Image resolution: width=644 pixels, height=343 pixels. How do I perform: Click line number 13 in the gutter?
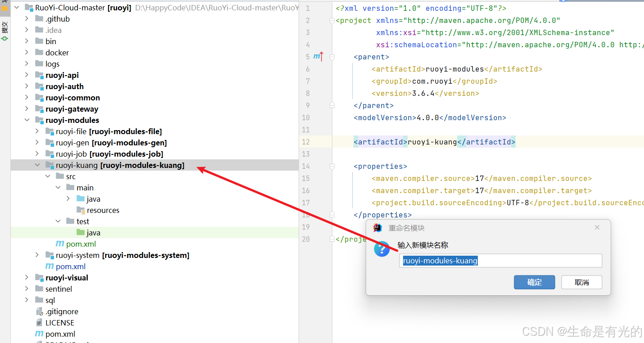click(306, 154)
